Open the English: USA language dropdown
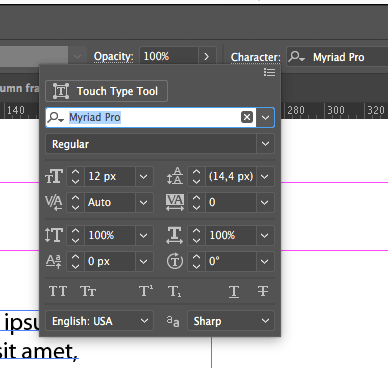Viewport: 388px width, 368px height. point(99,321)
